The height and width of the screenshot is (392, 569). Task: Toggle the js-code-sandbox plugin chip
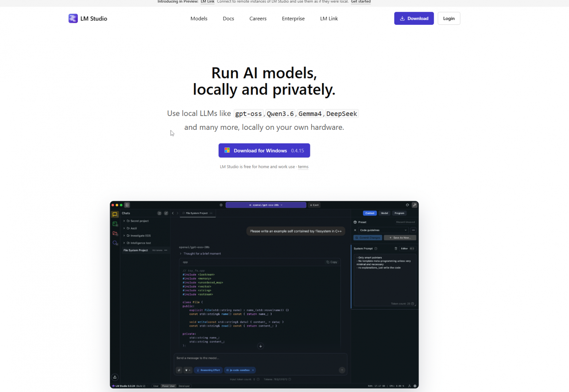tap(240, 370)
